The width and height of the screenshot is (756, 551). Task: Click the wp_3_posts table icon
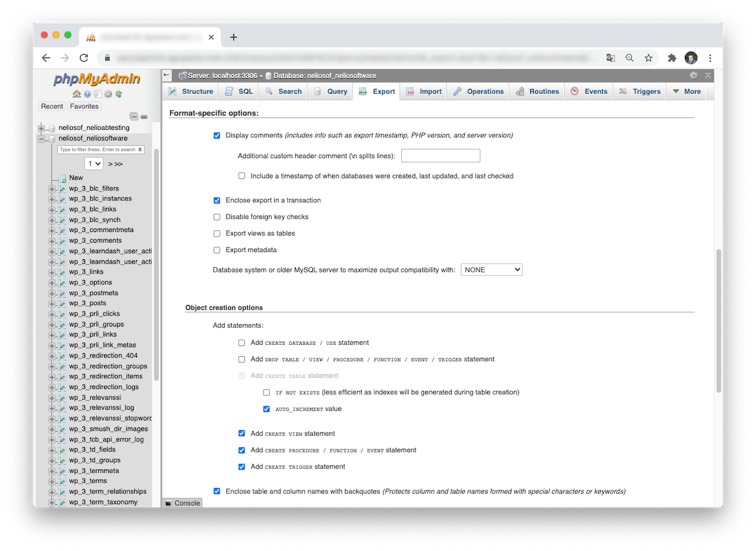pyautogui.click(x=62, y=304)
